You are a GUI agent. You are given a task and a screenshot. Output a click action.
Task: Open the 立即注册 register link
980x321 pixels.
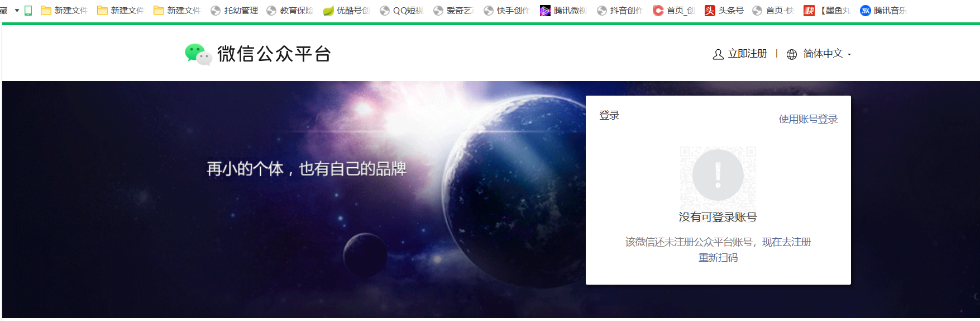[748, 54]
